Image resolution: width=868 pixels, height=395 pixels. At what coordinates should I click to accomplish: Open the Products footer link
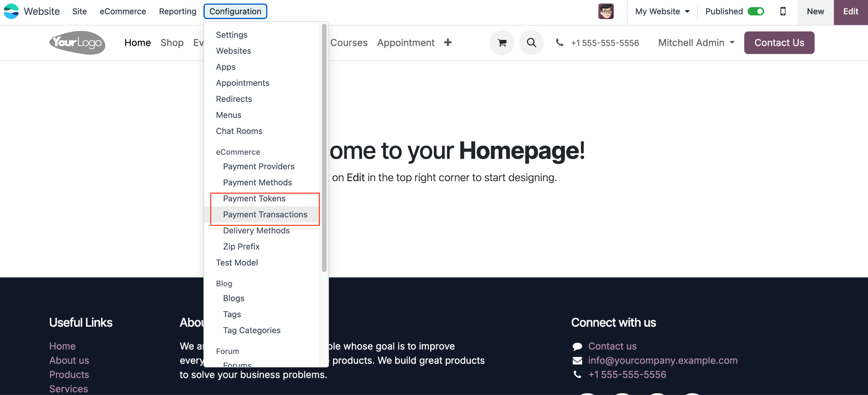click(69, 375)
